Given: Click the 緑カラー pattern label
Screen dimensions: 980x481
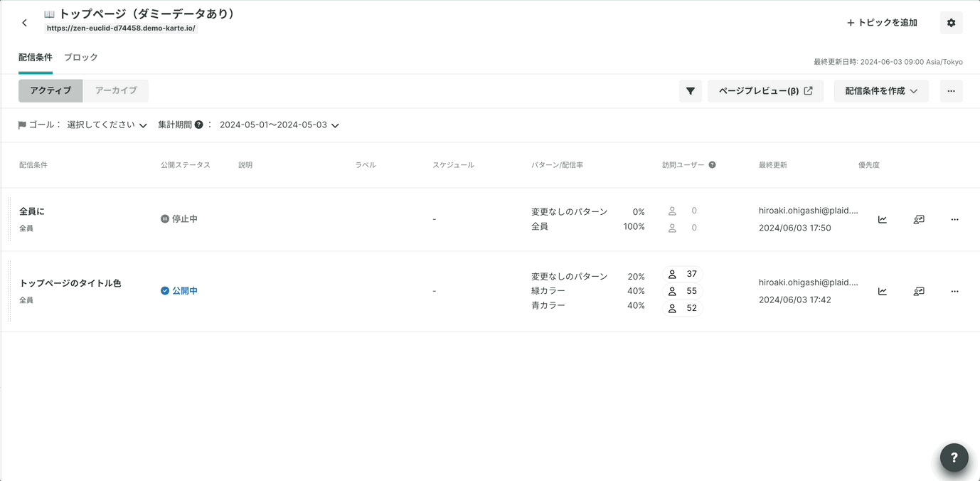Looking at the screenshot, I should pyautogui.click(x=548, y=291).
